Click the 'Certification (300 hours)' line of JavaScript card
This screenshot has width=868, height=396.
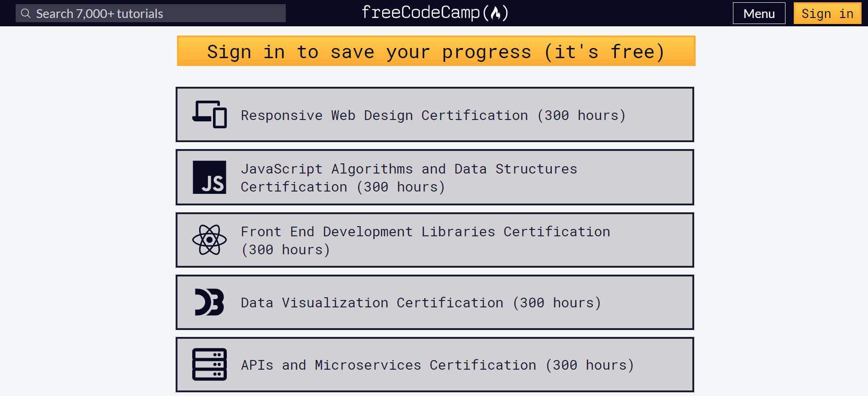pyautogui.click(x=343, y=187)
